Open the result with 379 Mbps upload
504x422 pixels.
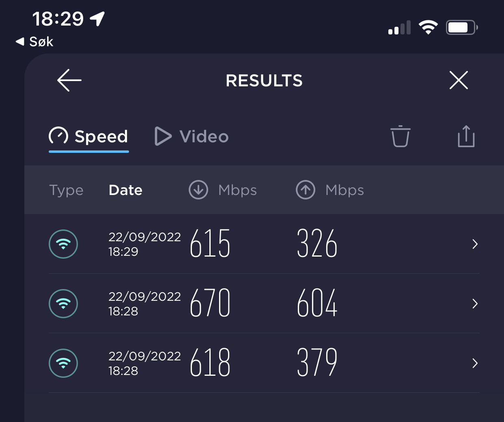317,363
